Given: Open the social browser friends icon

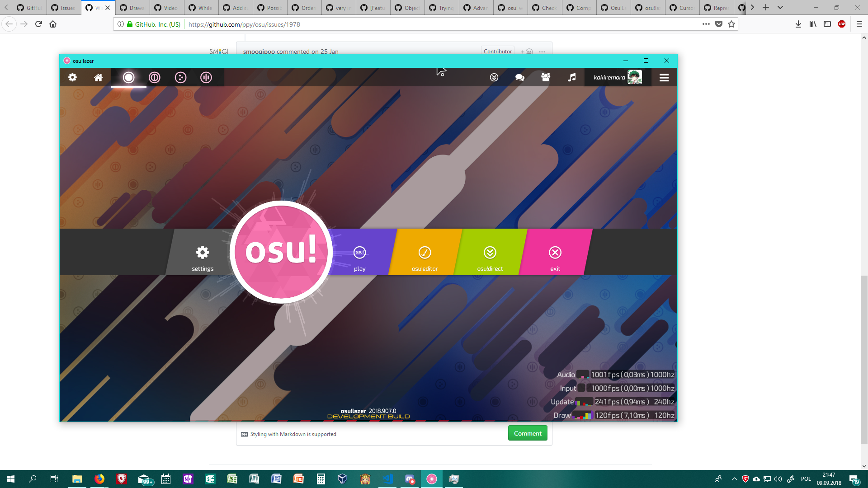Looking at the screenshot, I should coord(546,77).
